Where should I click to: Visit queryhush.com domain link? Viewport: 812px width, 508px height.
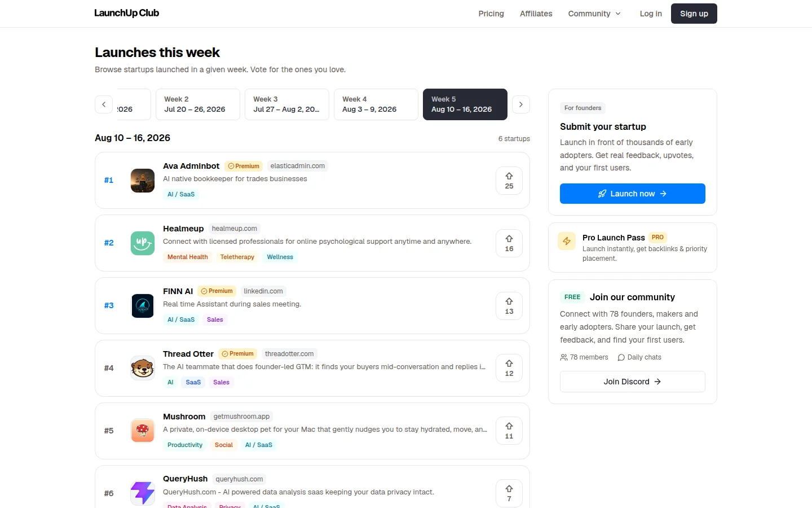[x=239, y=479]
